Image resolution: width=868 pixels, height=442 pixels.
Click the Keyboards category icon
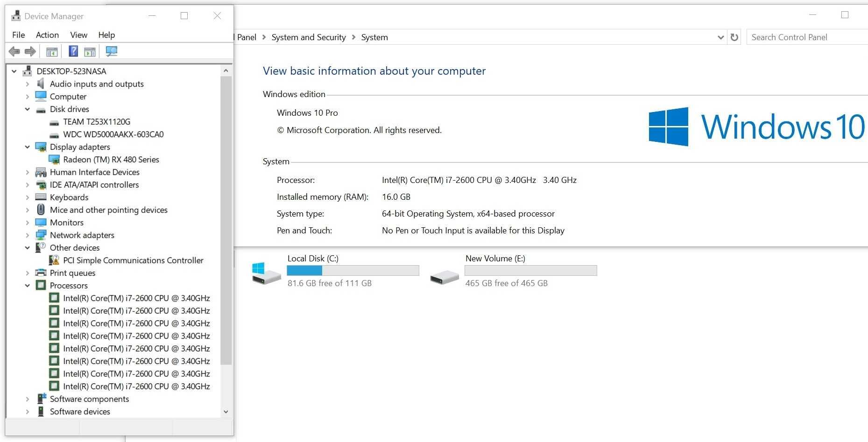point(41,197)
